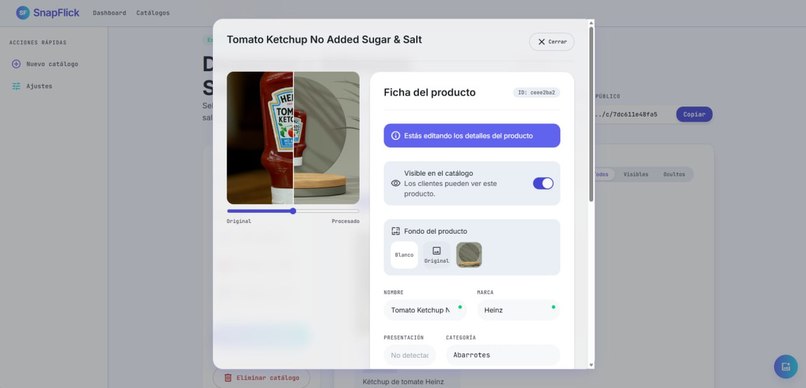Click the ketchup product comparison image

click(x=293, y=138)
